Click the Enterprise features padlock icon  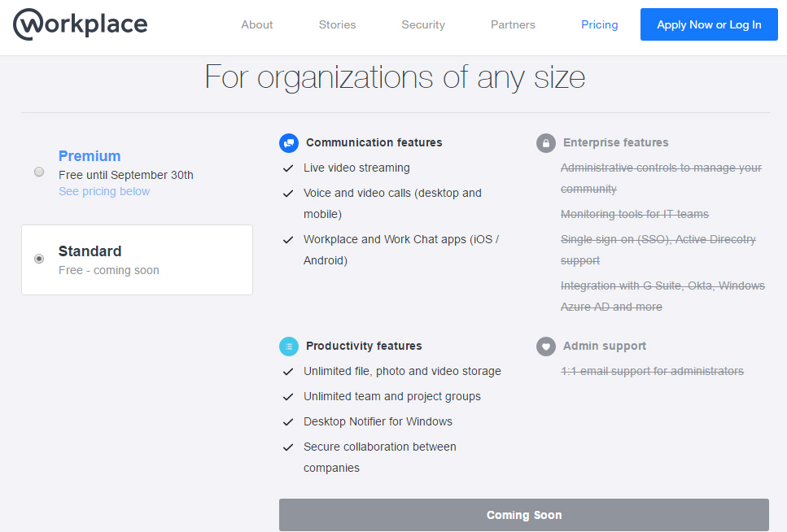pos(546,142)
